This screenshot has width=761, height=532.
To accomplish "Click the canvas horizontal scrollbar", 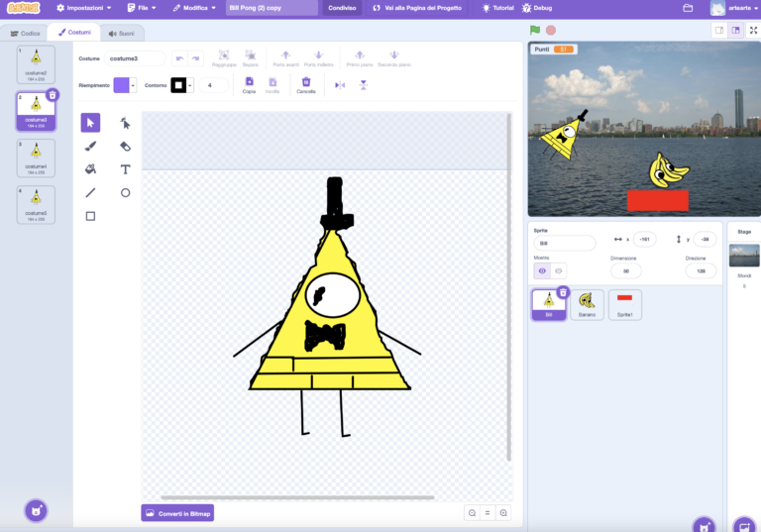I will 297,497.
